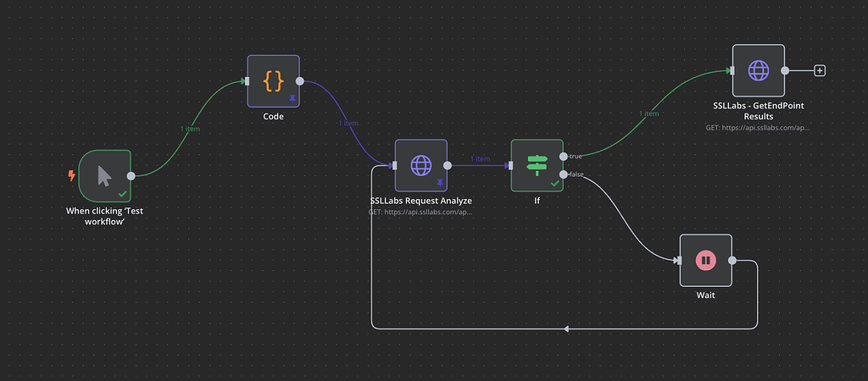Click the If node's true output connector
868x381 pixels.
click(563, 157)
